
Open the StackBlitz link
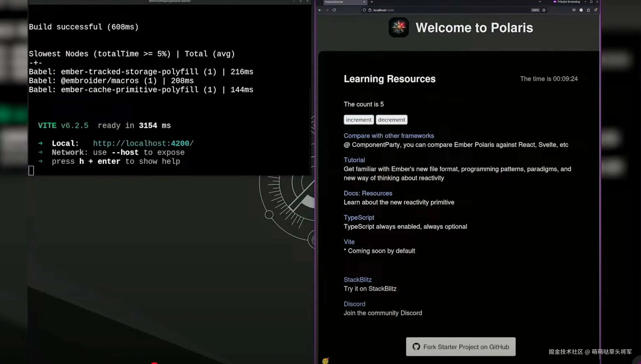tap(357, 280)
